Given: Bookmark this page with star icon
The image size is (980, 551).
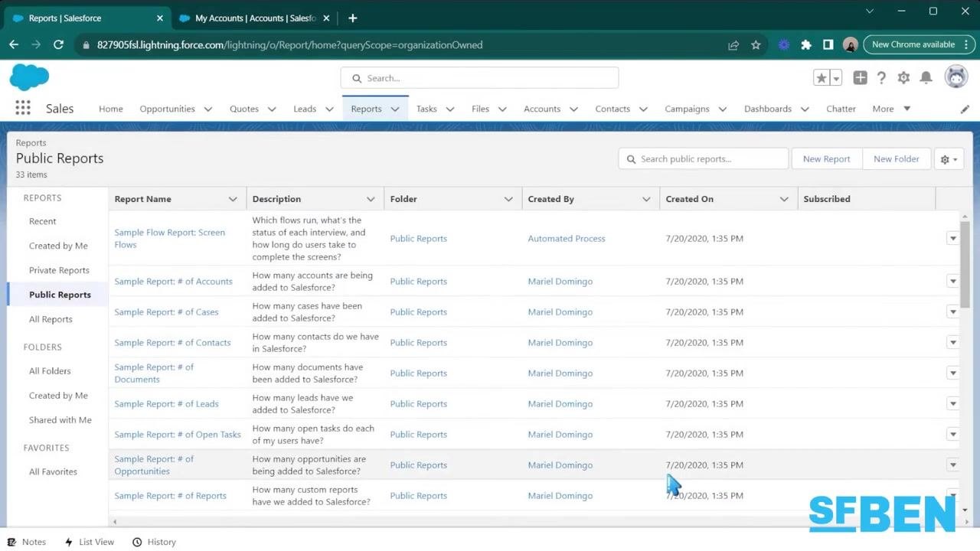Looking at the screenshot, I should [x=756, y=45].
